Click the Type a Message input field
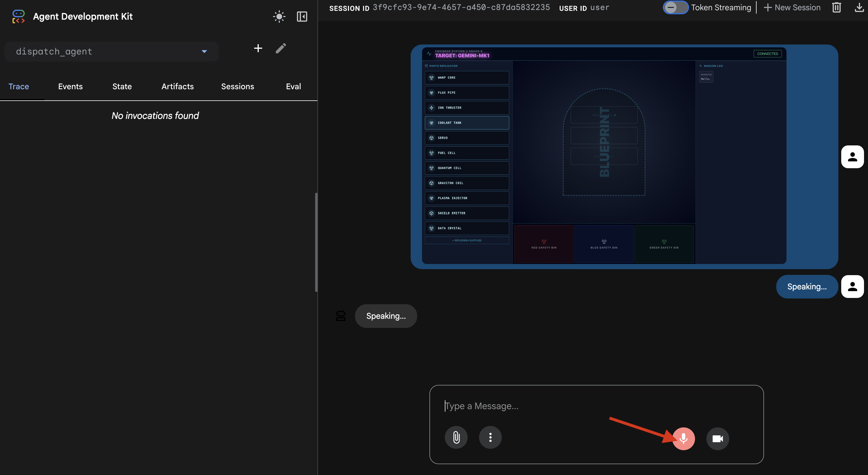 [573, 406]
